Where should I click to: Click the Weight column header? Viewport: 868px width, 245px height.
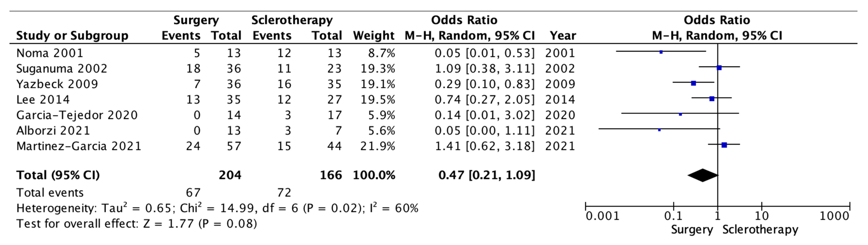[x=373, y=35]
